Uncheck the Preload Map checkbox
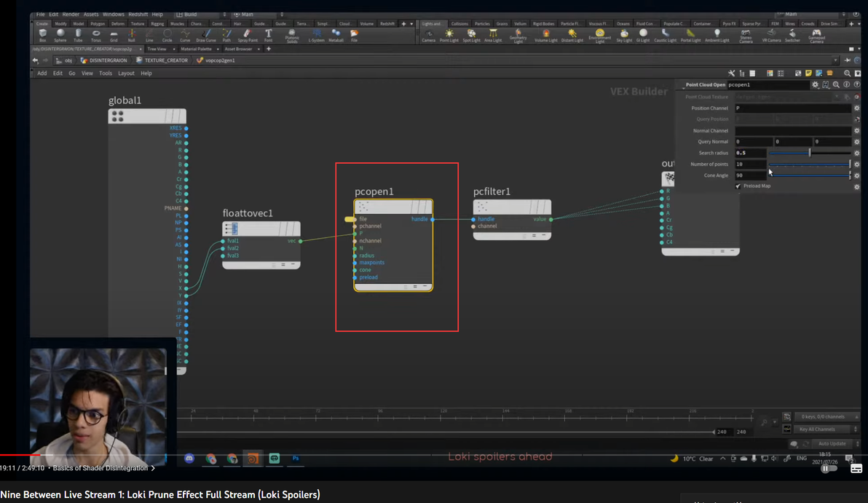 point(738,186)
